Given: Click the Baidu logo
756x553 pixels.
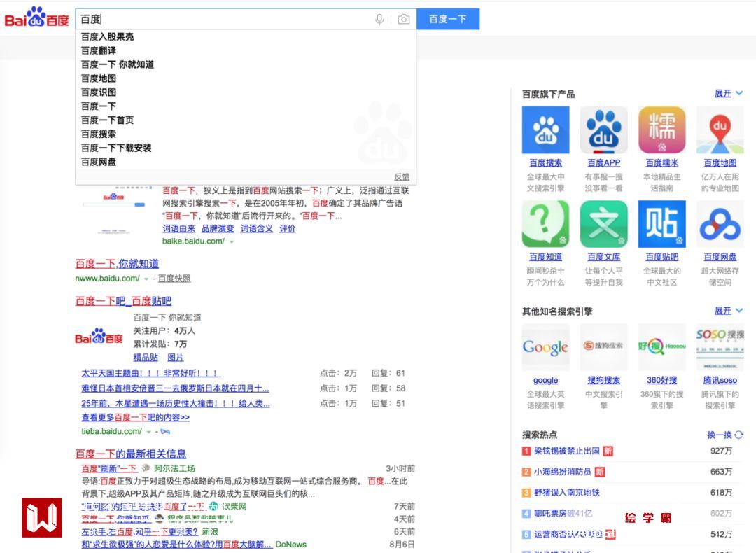Looking at the screenshot, I should coord(36,17).
